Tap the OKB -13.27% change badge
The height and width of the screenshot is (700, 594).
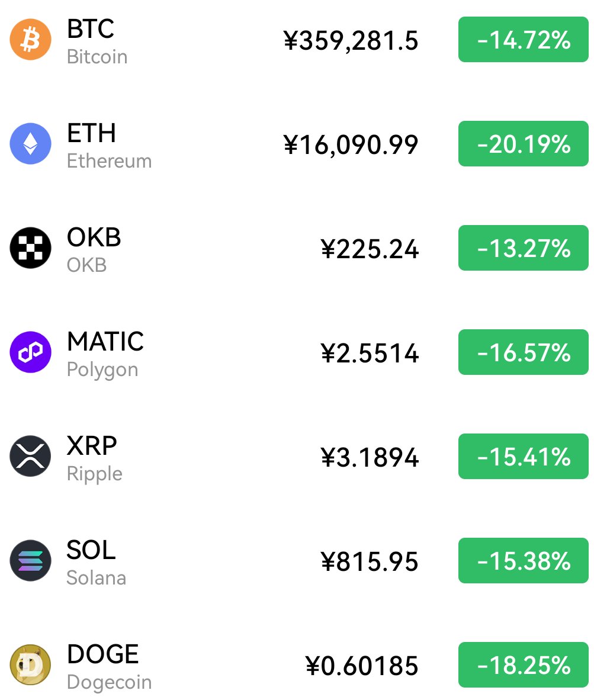click(523, 248)
